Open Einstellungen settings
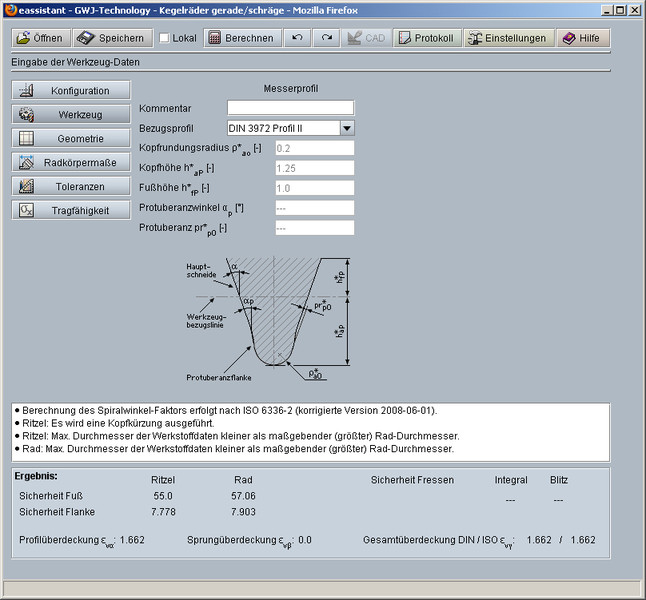The height and width of the screenshot is (600, 646). [x=509, y=38]
